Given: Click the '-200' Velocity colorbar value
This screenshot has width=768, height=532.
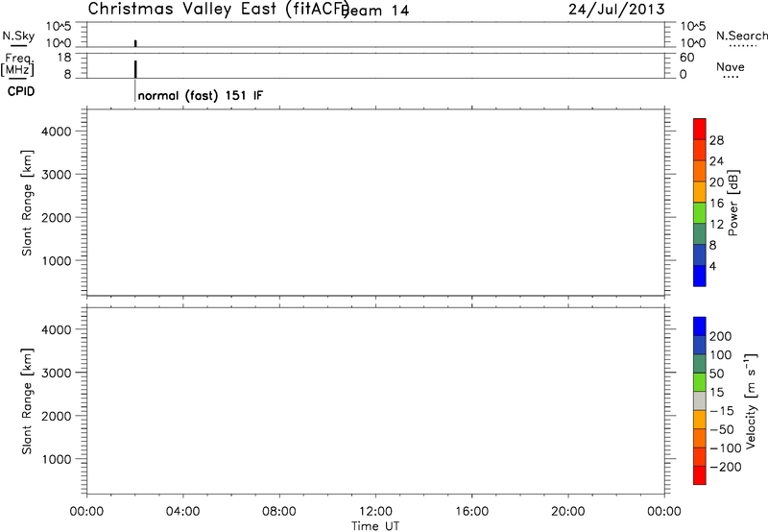Looking at the screenshot, I should [726, 467].
